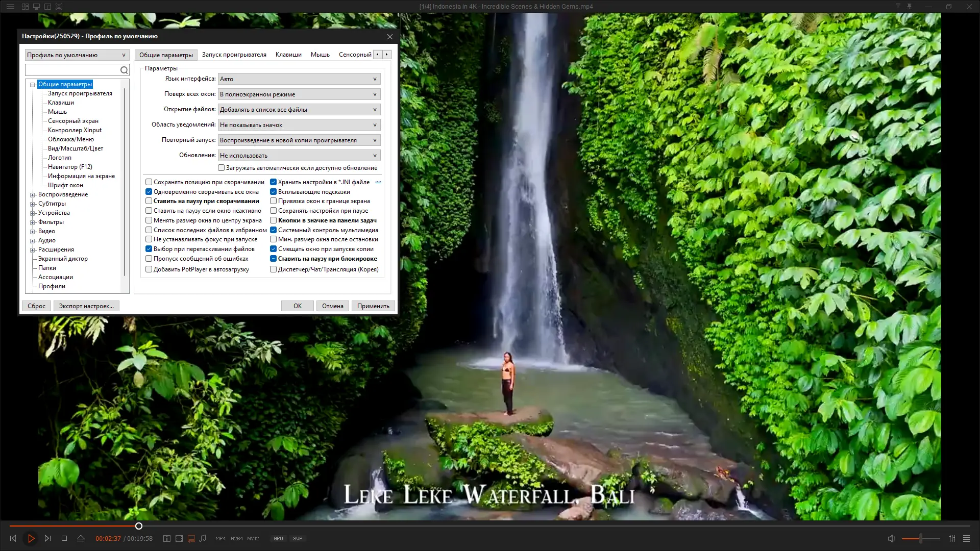Skip to the next file in playlist
The width and height of the screenshot is (980, 551).
point(47,538)
